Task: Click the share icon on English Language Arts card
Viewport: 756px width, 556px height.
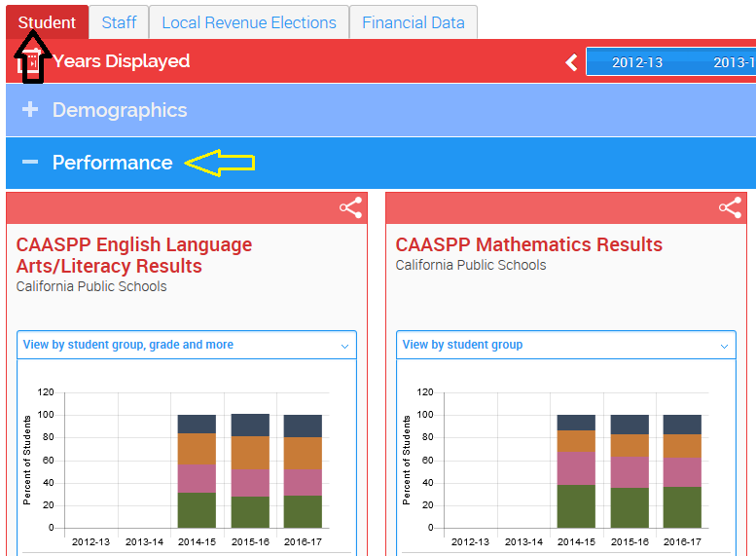Action: 350,207
